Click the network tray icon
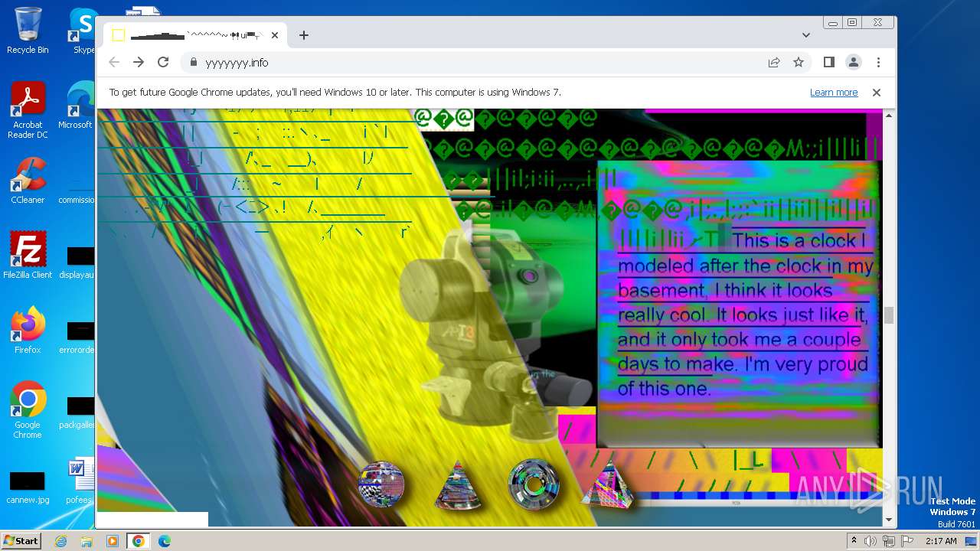Viewport: 980px width, 551px height. point(889,541)
